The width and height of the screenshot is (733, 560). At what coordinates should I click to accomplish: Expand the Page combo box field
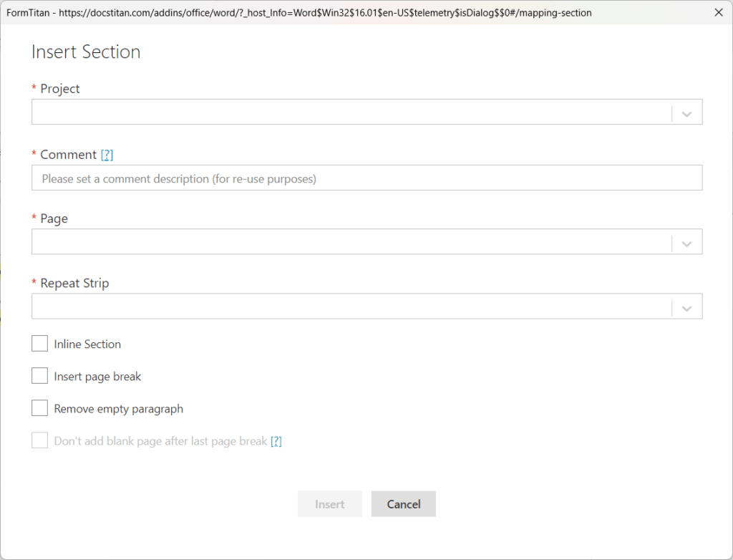351,241
